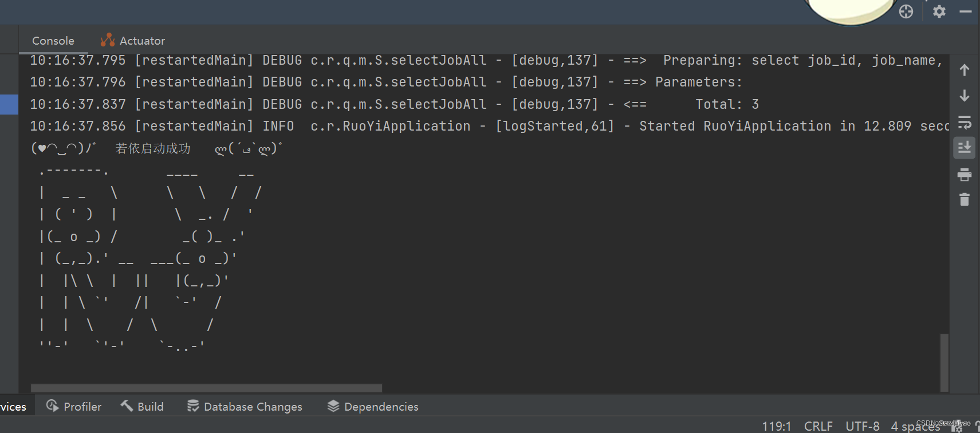Open the Database Changes tool window
Image resolution: width=980 pixels, height=433 pixels.
(245, 407)
